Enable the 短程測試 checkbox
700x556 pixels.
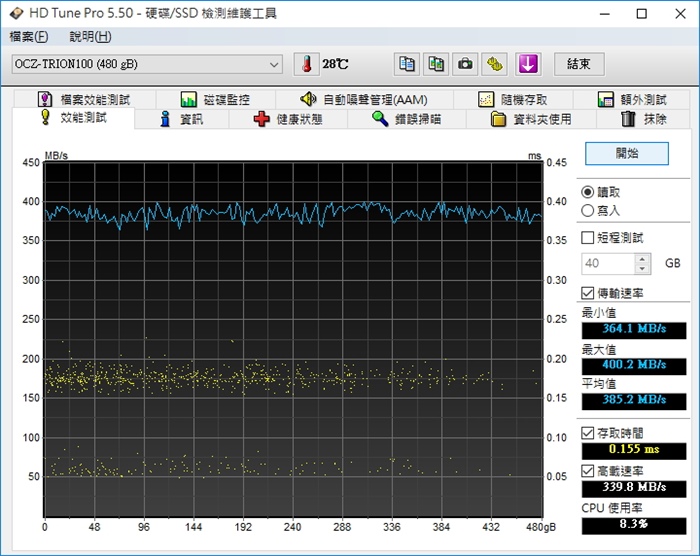pyautogui.click(x=588, y=238)
